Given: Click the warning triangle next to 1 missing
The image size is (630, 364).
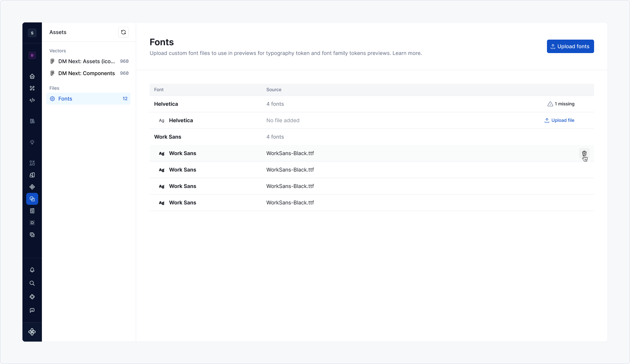Looking at the screenshot, I should pyautogui.click(x=550, y=104).
